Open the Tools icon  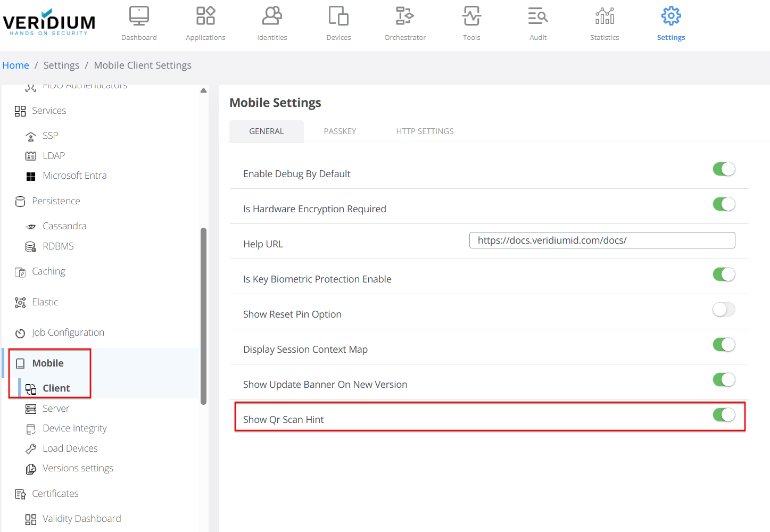pos(471,16)
